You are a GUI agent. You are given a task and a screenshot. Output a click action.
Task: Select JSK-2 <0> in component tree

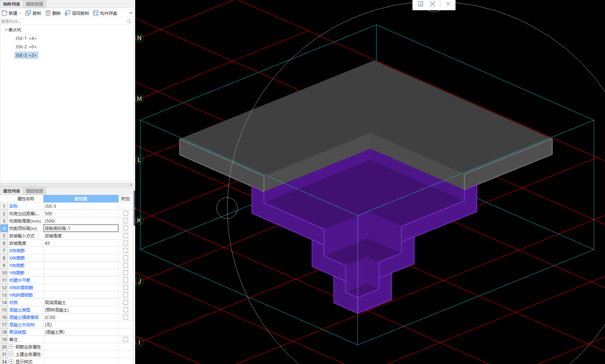tap(26, 47)
